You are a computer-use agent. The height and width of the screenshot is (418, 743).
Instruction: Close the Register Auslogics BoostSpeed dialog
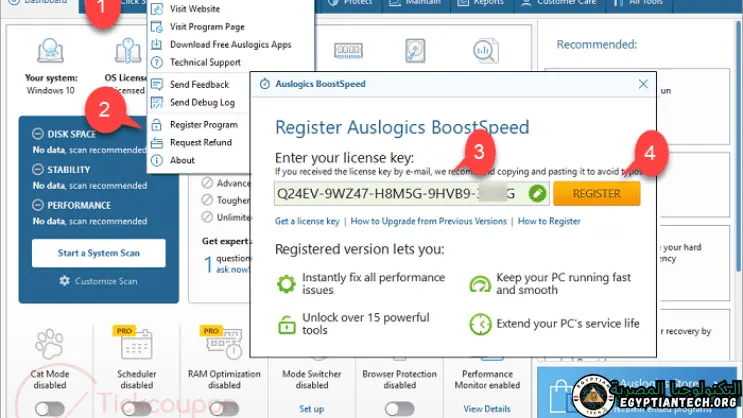coord(643,84)
